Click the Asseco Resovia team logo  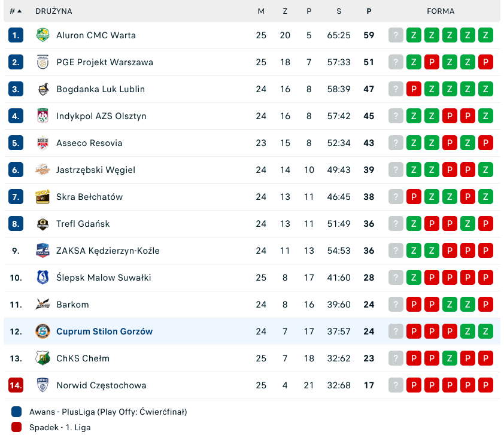coord(42,143)
